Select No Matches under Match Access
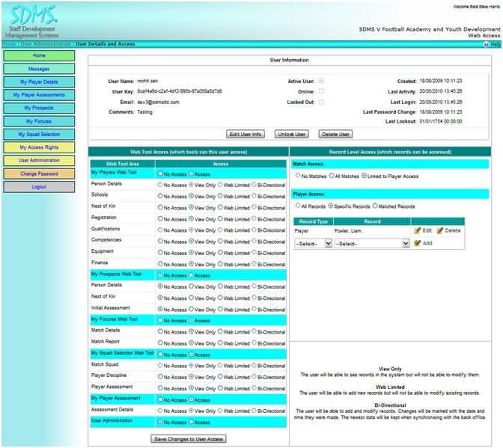This screenshot has width=503, height=448. [298, 176]
